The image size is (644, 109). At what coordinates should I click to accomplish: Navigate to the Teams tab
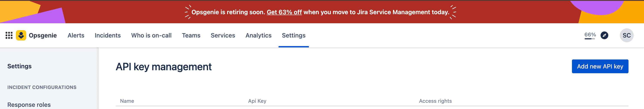(x=191, y=35)
